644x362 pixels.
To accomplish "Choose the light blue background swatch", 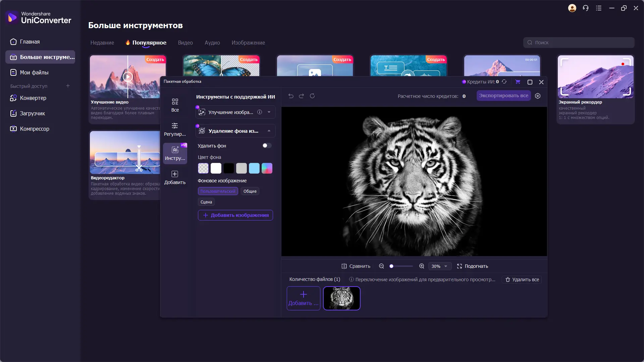I will [254, 168].
